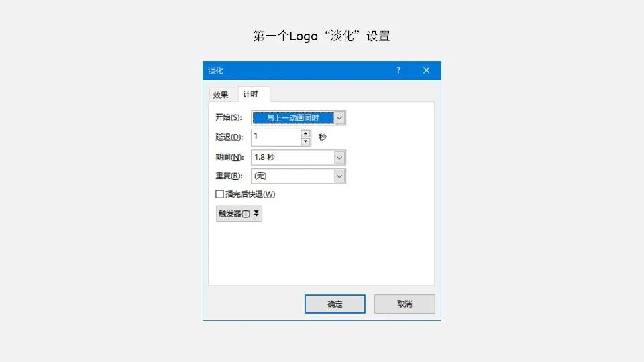Click the 重复(R) label
Viewport: 644px width, 362px height.
(229, 176)
